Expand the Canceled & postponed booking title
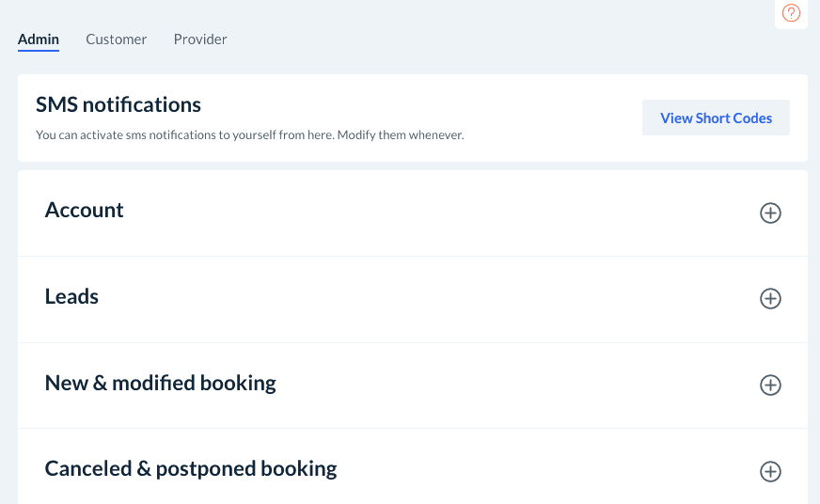 (x=191, y=468)
